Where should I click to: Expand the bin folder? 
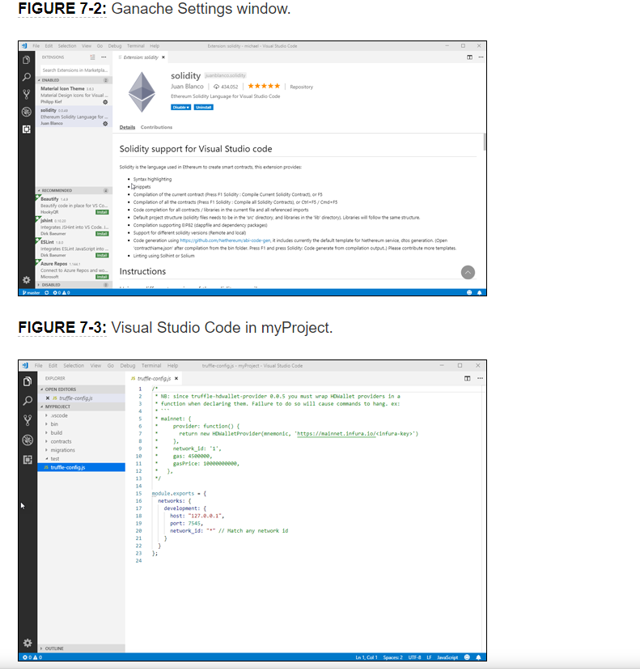coord(82,424)
